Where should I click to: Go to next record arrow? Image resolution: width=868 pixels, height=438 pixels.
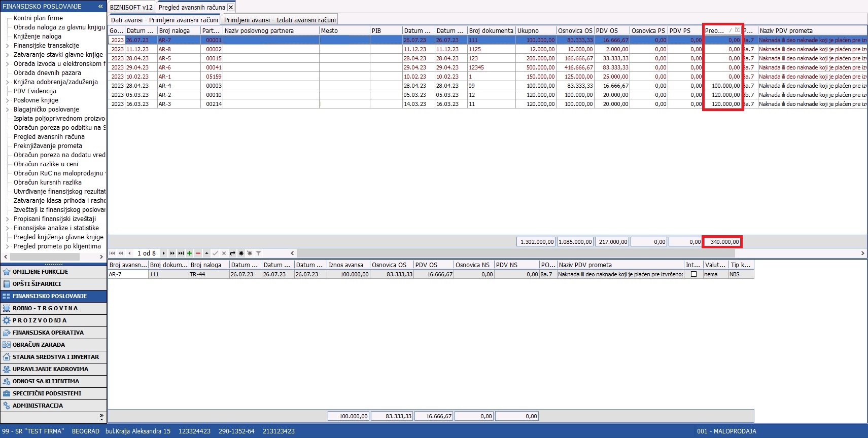pos(163,253)
